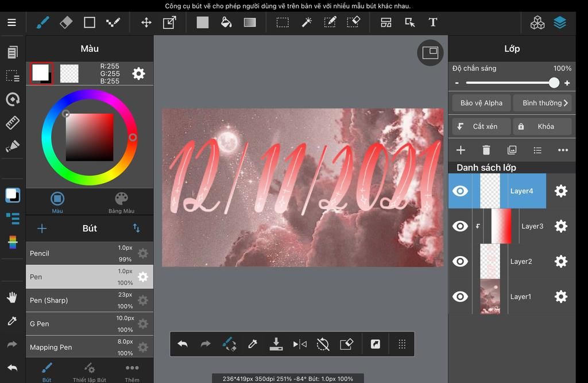Choose the rectangular Selection tool
The image size is (588, 383).
pos(283,22)
